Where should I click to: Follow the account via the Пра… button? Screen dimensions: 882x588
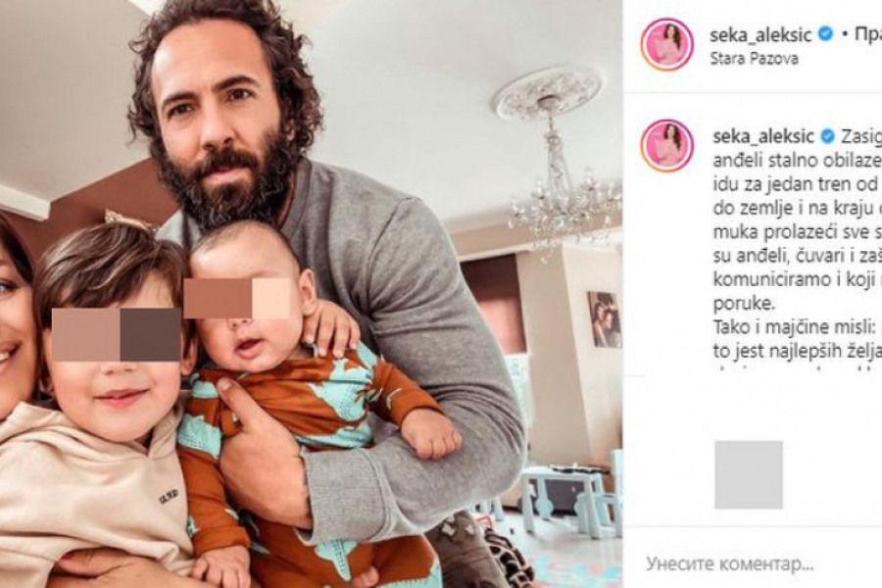[868, 35]
